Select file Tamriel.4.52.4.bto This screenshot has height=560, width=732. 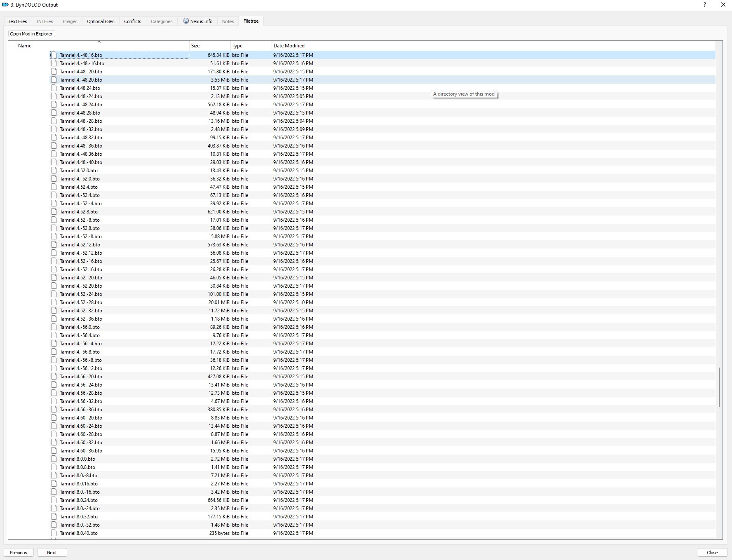pyautogui.click(x=79, y=187)
